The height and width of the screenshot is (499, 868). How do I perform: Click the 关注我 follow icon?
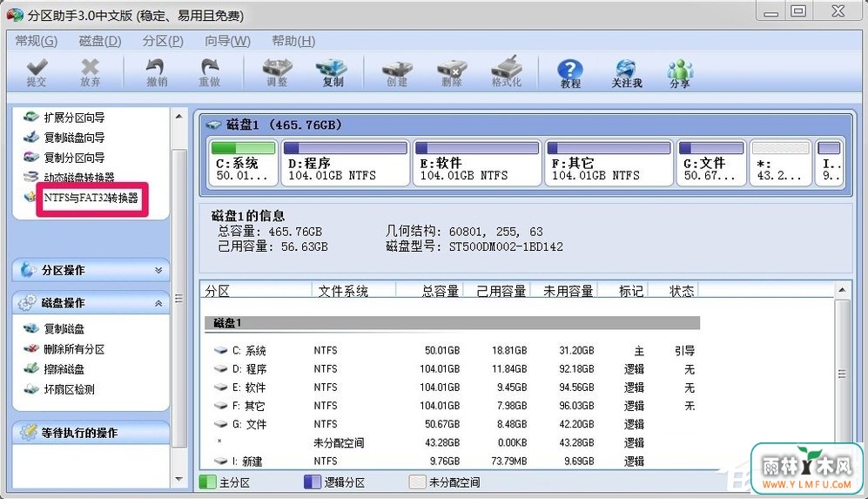pos(627,74)
